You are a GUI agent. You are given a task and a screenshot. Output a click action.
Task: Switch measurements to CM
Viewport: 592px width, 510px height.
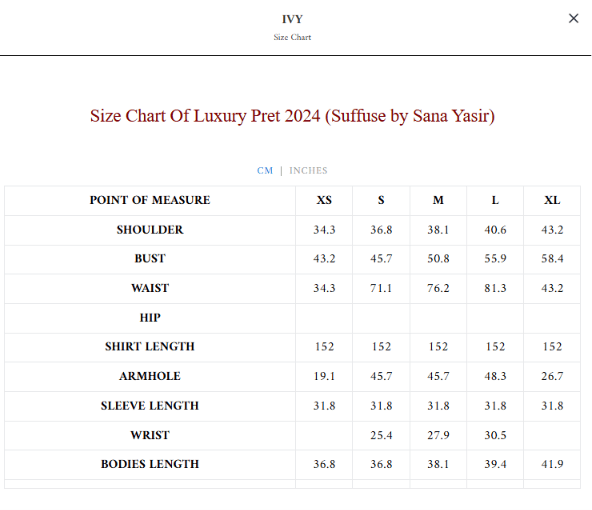coord(265,171)
